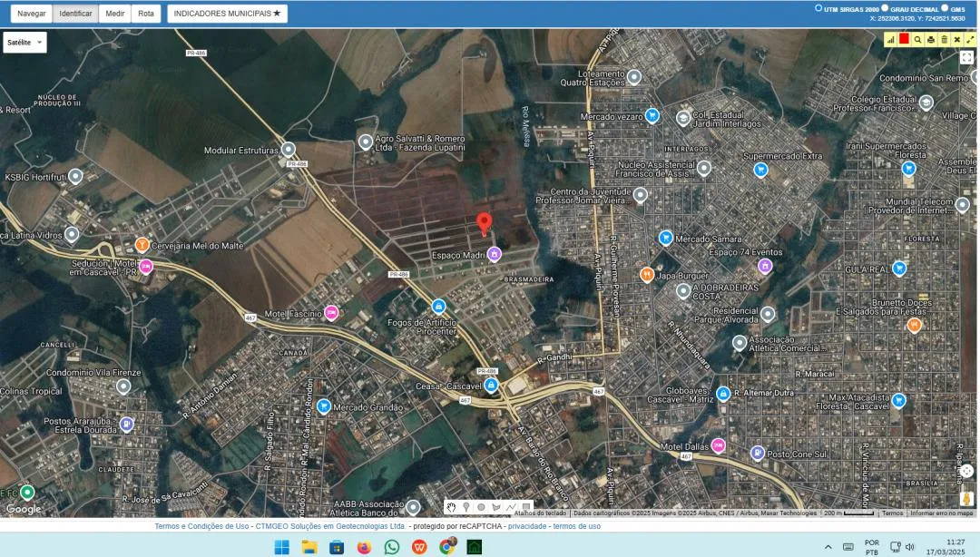The width and height of the screenshot is (980, 557).
Task: Select the draw rectangle tool
Action: pos(526,507)
